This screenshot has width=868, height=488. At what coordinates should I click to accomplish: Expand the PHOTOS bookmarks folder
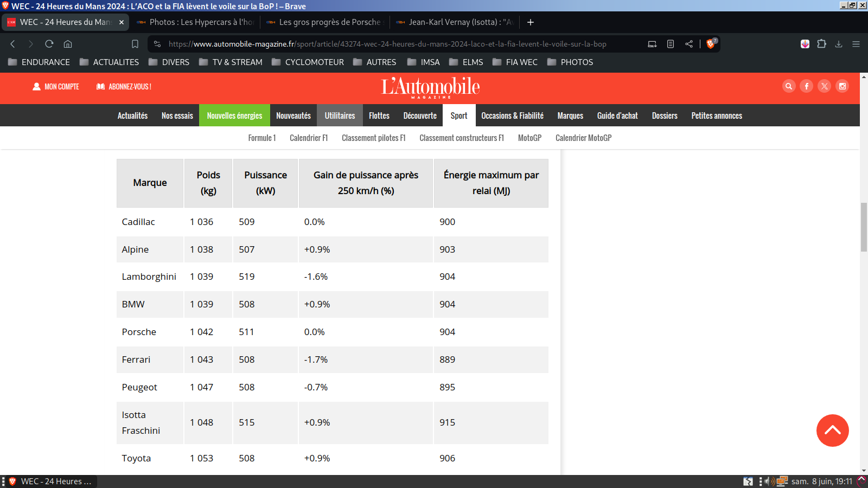[x=570, y=62]
